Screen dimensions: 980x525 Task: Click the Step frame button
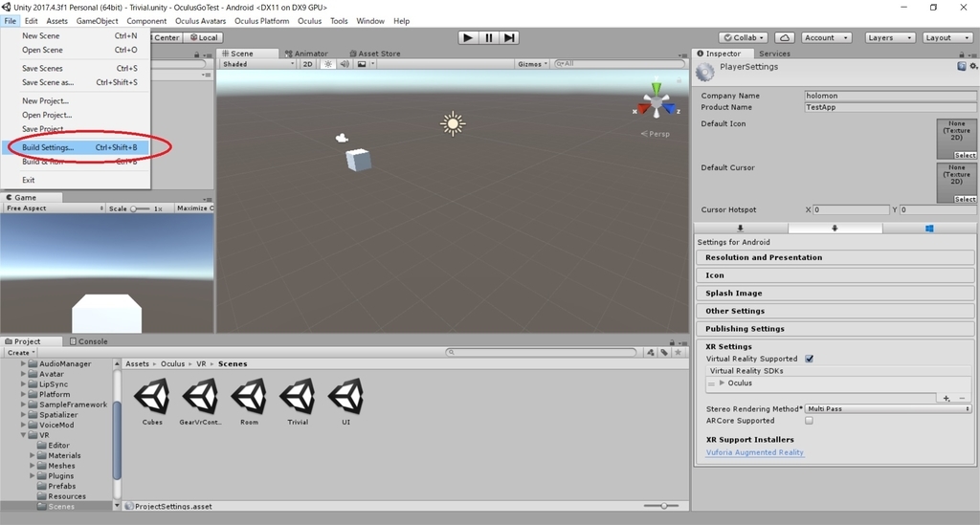(509, 37)
